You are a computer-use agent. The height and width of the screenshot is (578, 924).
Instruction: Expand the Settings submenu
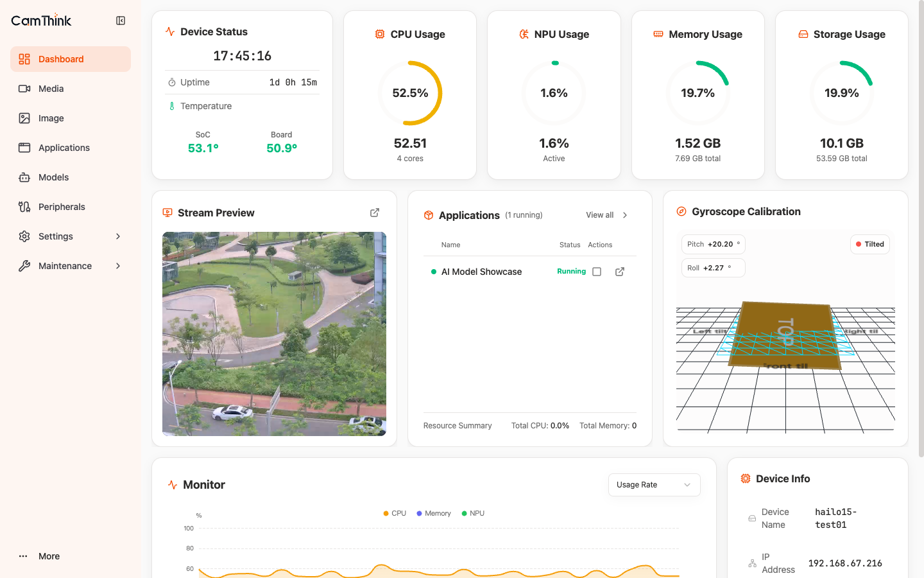(x=71, y=236)
